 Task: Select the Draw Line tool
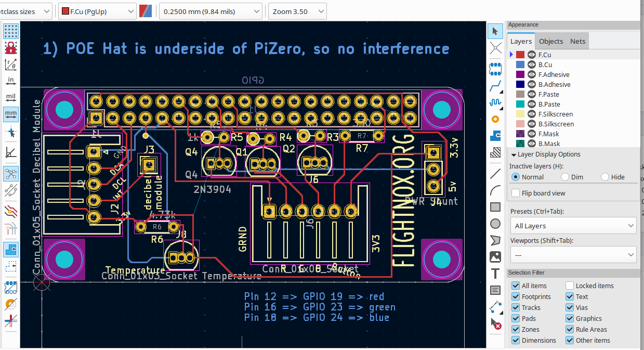pyautogui.click(x=495, y=173)
